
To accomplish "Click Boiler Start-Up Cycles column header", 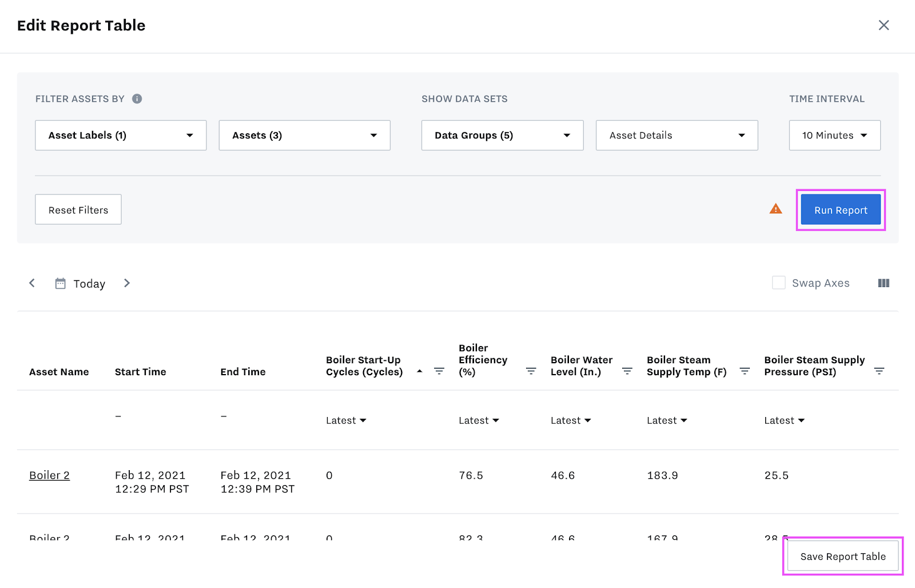I will 364,366.
